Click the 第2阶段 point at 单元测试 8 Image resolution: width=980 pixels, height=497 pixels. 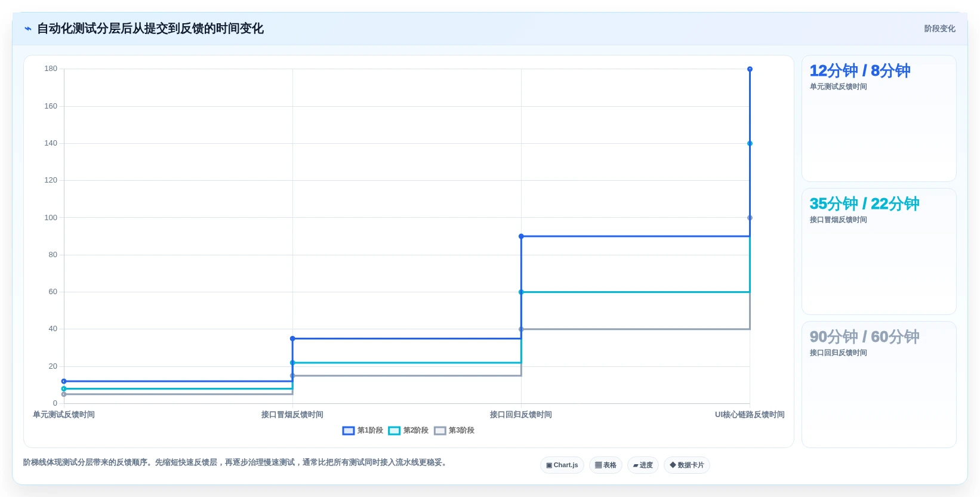[64, 389]
